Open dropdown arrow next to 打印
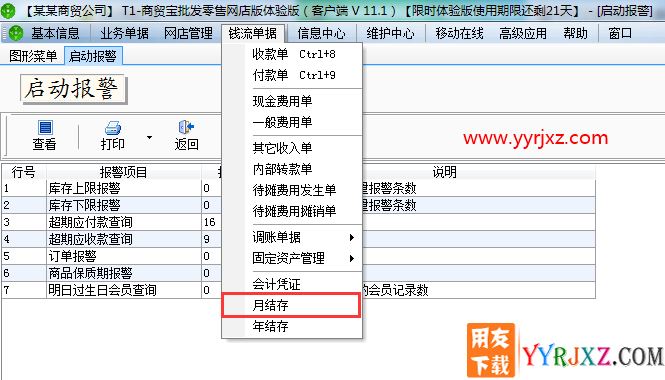 (x=149, y=137)
